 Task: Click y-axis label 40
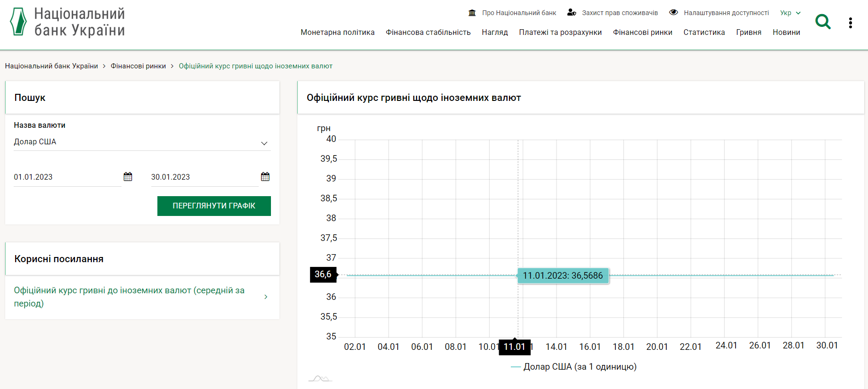(331, 139)
